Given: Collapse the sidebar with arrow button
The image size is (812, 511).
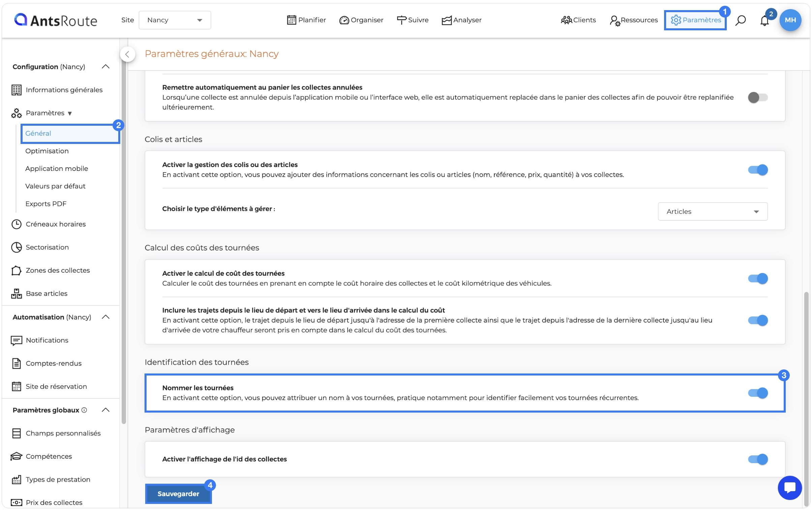Looking at the screenshot, I should coord(127,54).
